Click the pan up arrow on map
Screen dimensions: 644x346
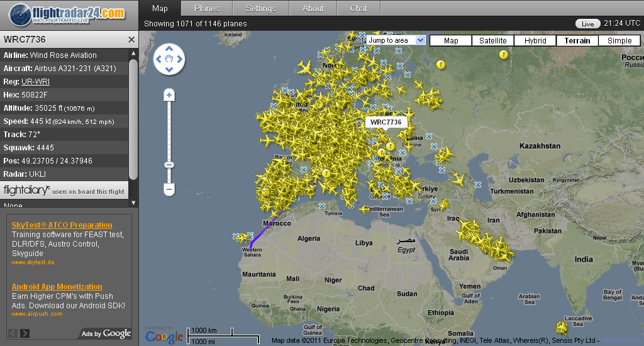169,49
